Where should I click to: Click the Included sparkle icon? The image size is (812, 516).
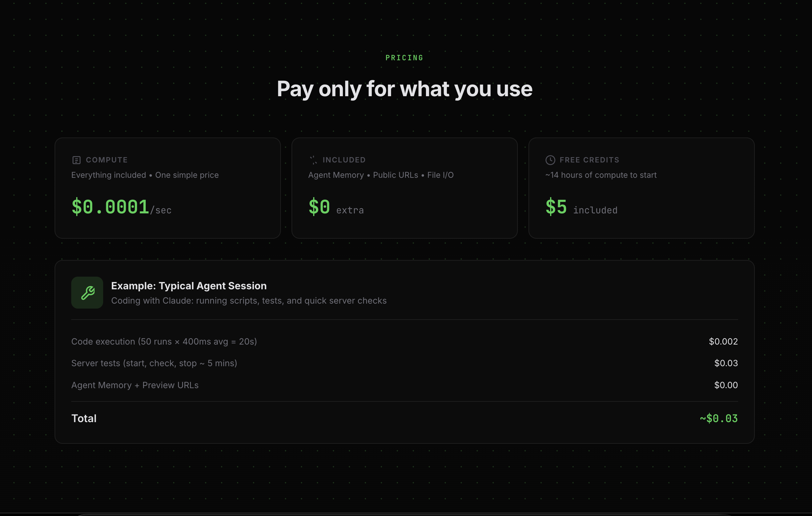click(x=313, y=160)
